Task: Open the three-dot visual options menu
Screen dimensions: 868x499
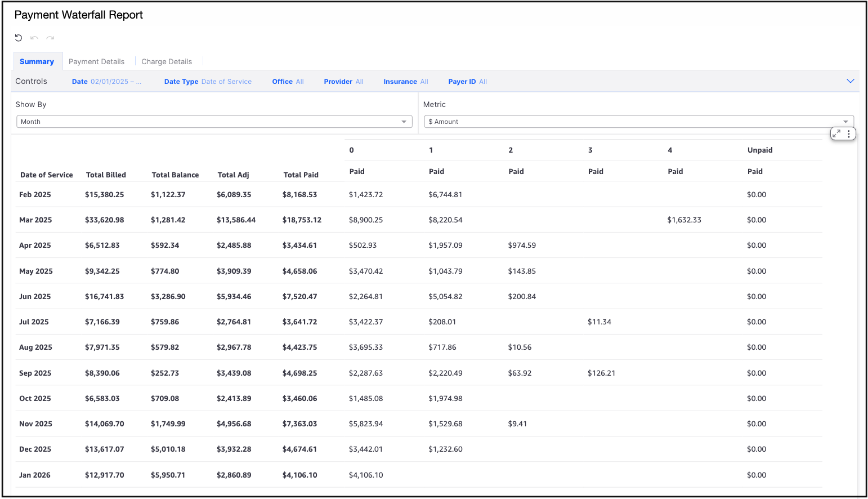Action: (x=849, y=133)
